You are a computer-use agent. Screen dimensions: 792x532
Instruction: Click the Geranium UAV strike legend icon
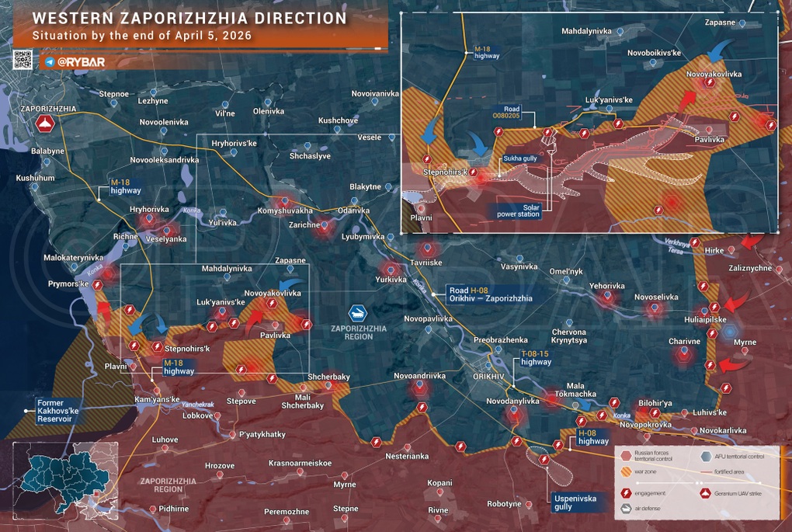pyautogui.click(x=705, y=492)
